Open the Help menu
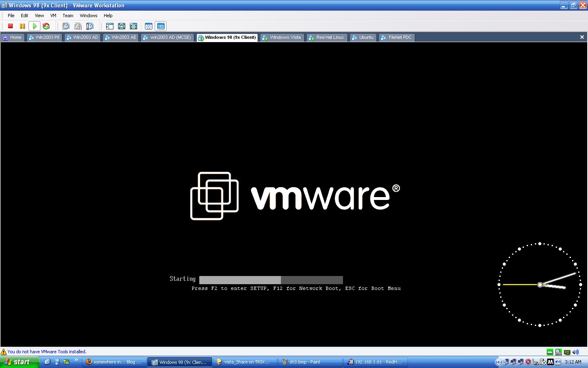Image resolution: width=588 pixels, height=368 pixels. 108,16
